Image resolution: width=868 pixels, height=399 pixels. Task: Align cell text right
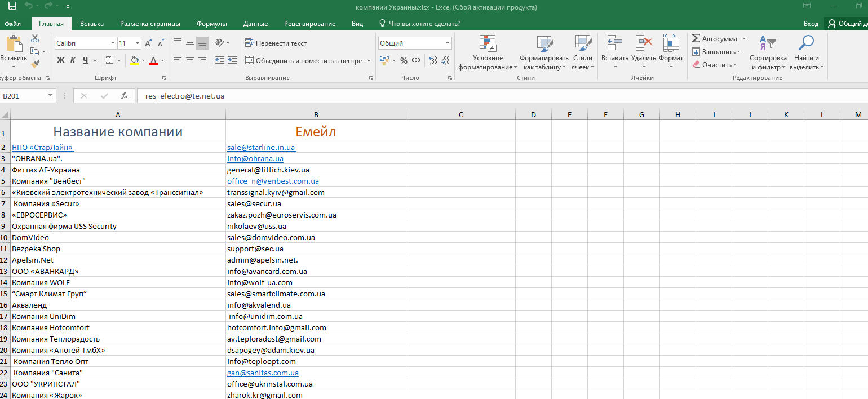click(x=202, y=60)
